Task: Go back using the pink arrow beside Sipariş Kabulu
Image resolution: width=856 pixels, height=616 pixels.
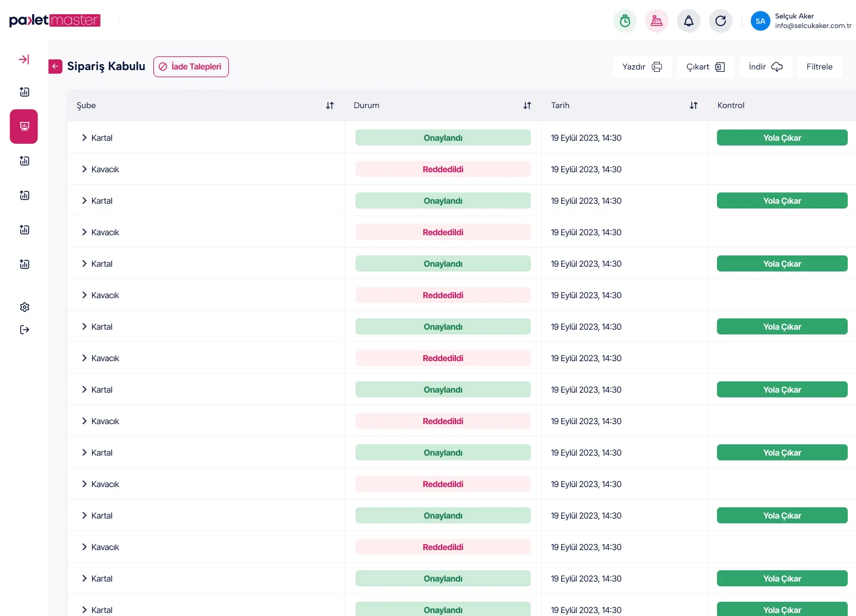Action: click(x=55, y=67)
